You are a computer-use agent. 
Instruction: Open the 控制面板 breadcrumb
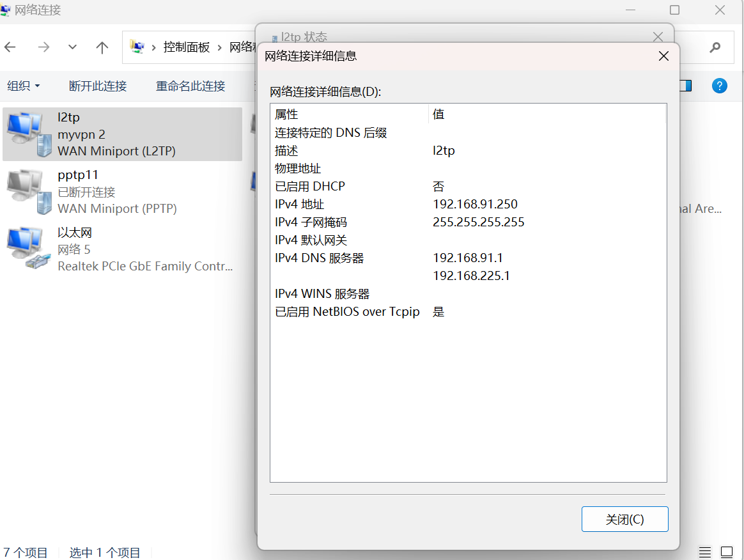tap(187, 47)
